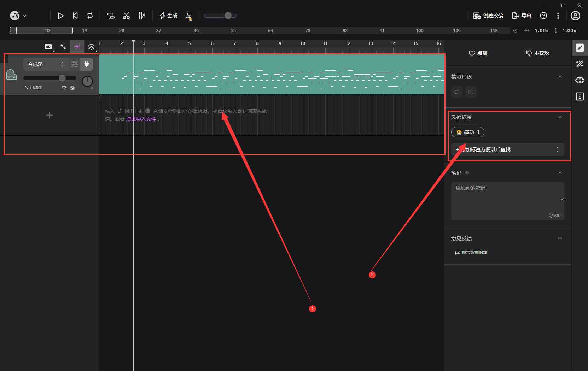The height and width of the screenshot is (371, 588).
Task: Click the 点此导入文件 link
Action: 141,119
